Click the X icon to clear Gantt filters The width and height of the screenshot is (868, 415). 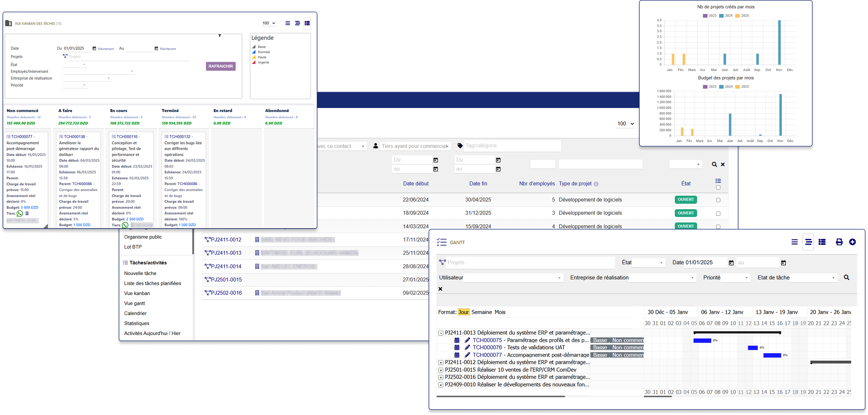[x=440, y=289]
